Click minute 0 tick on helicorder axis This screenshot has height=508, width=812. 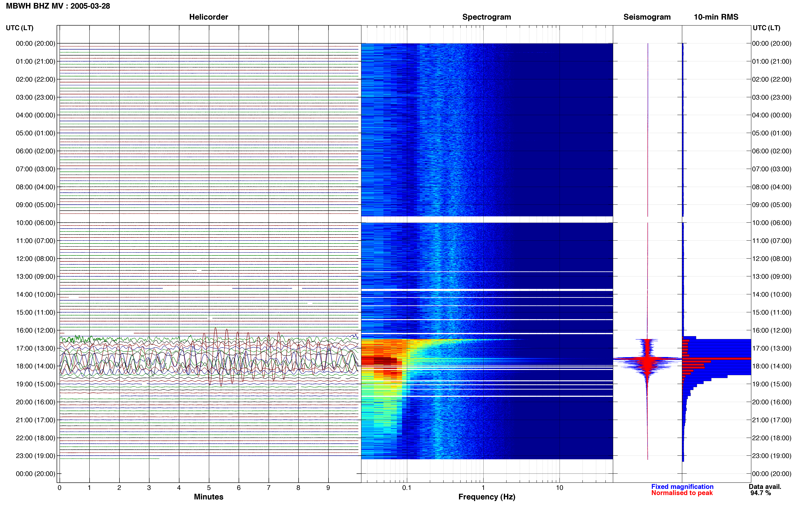59,487
